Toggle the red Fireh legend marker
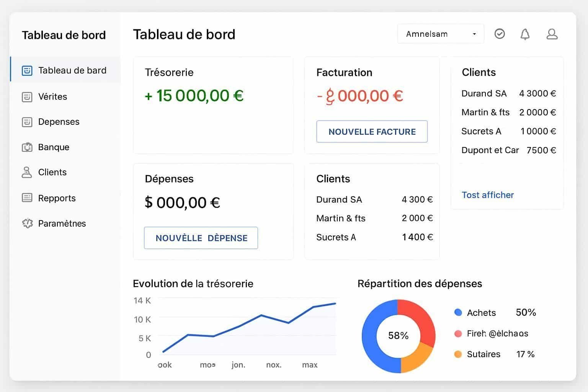The width and height of the screenshot is (588, 392). click(458, 333)
